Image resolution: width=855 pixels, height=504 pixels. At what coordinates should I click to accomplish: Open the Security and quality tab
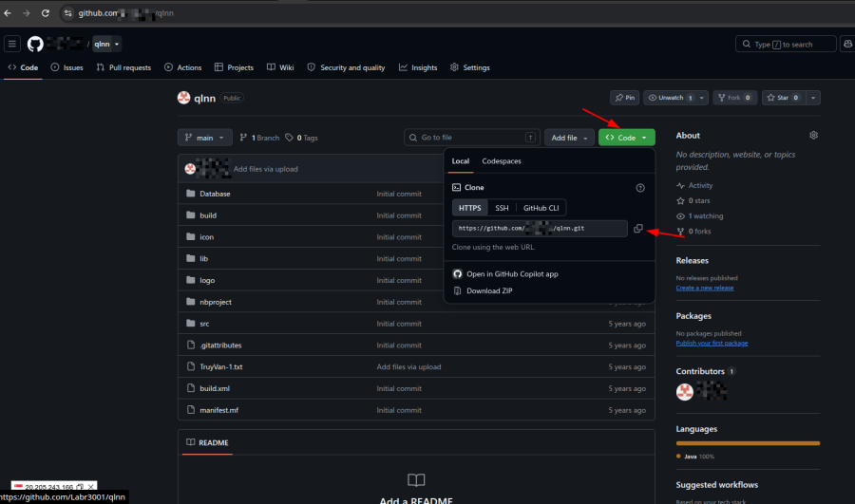pos(346,67)
